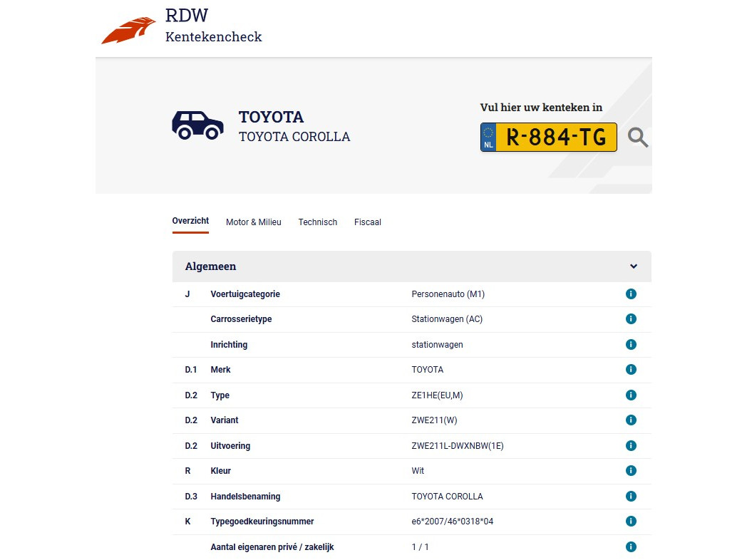Click the blue car icon next to TOYOTA
The width and height of the screenshot is (747, 560).
point(197,125)
